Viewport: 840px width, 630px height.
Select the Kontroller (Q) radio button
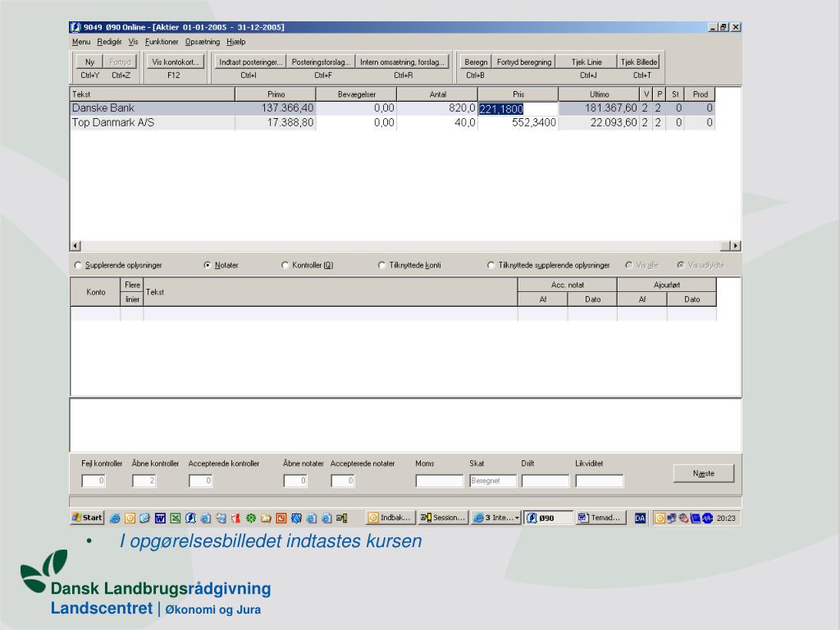[285, 265]
